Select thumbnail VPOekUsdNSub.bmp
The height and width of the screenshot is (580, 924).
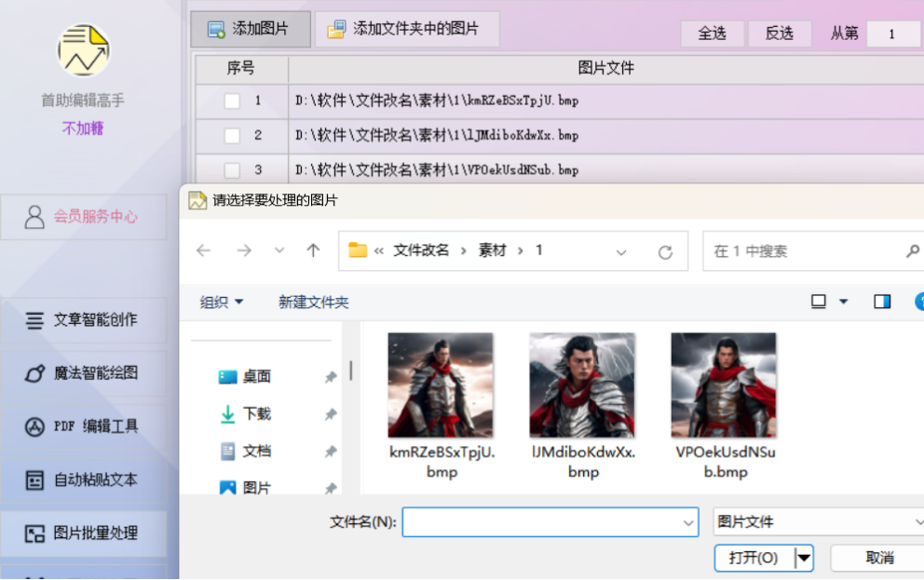point(724,406)
